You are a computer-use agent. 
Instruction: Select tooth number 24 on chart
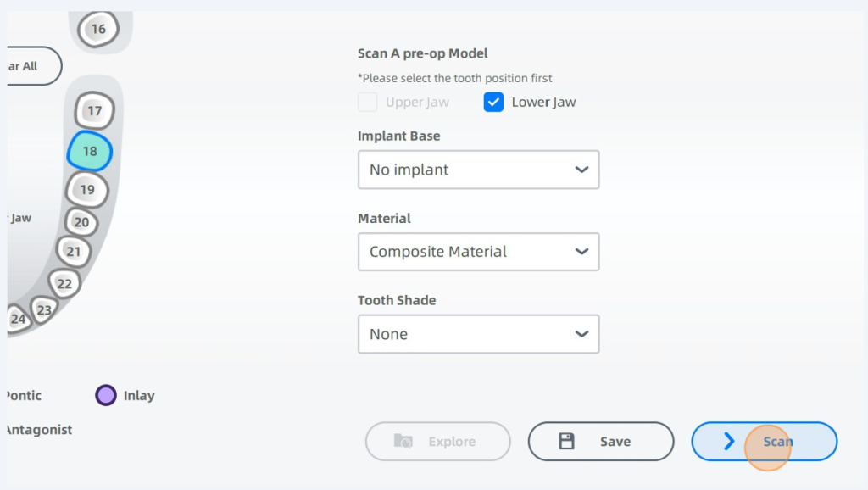coord(18,320)
